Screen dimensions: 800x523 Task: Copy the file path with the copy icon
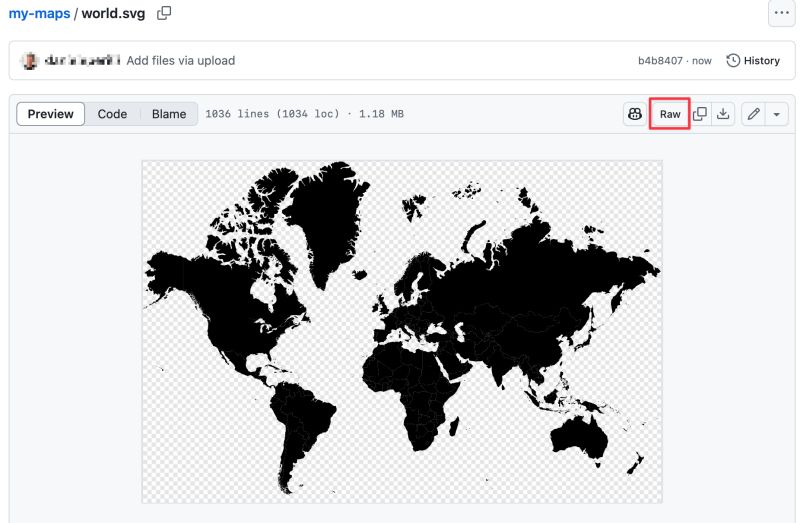[x=164, y=13]
